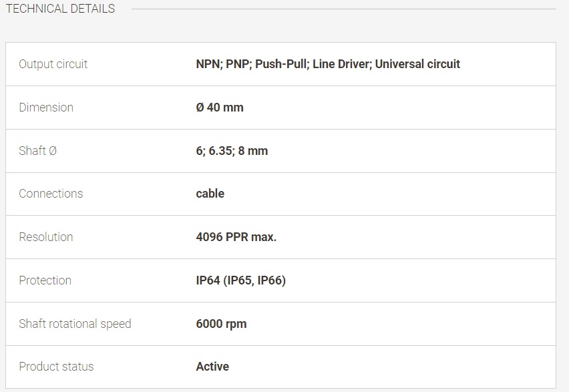Viewport: 569px width, 392px height.
Task: Select the Output circuit label
Action: (53, 64)
